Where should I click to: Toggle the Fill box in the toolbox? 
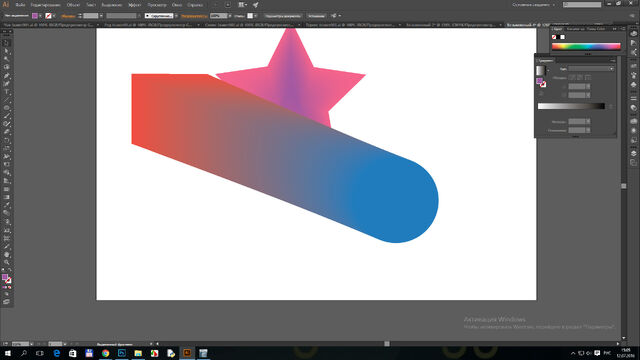pos(5,278)
